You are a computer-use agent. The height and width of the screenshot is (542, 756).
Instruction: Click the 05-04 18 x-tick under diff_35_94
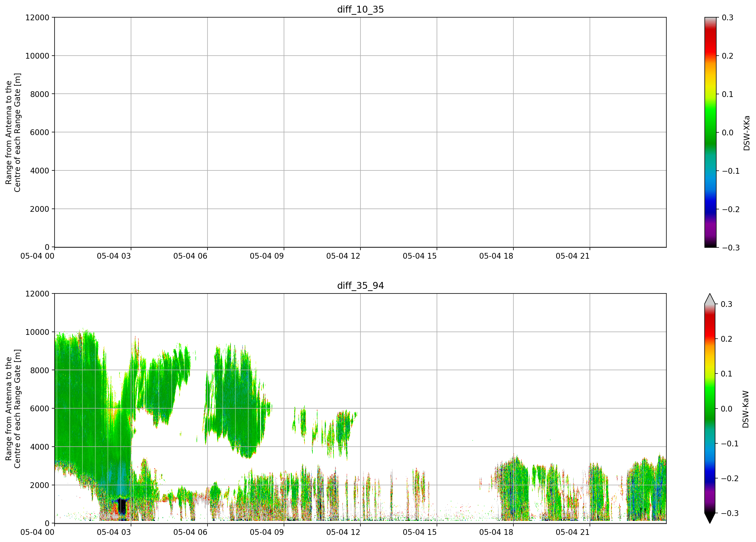tap(496, 532)
